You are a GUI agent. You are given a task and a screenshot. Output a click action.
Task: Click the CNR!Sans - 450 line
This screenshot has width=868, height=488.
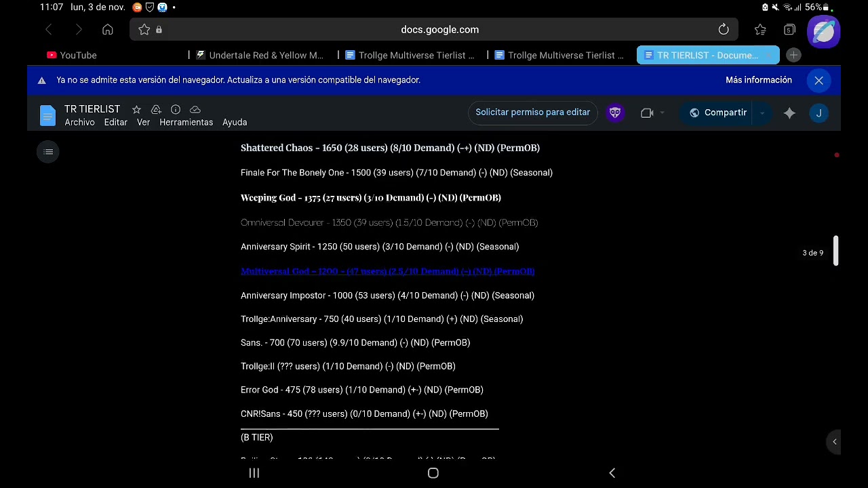(x=364, y=414)
